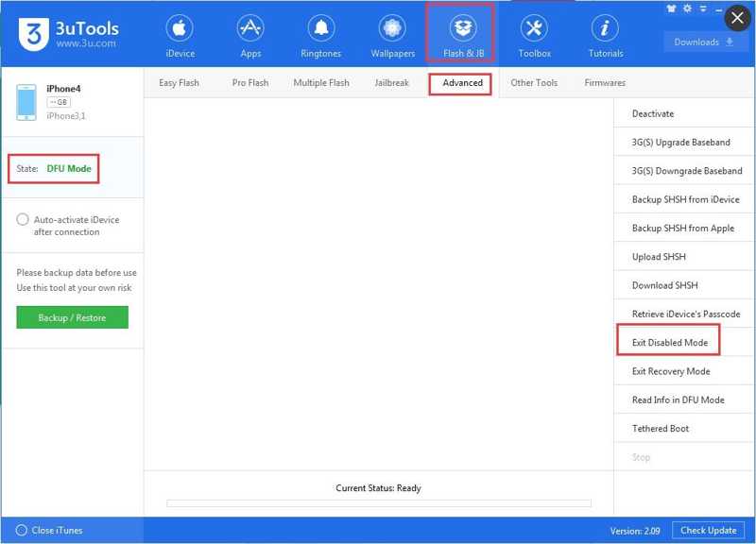Image resolution: width=756 pixels, height=544 pixels.
Task: Open the Tutorials info icon
Action: pyautogui.click(x=605, y=28)
